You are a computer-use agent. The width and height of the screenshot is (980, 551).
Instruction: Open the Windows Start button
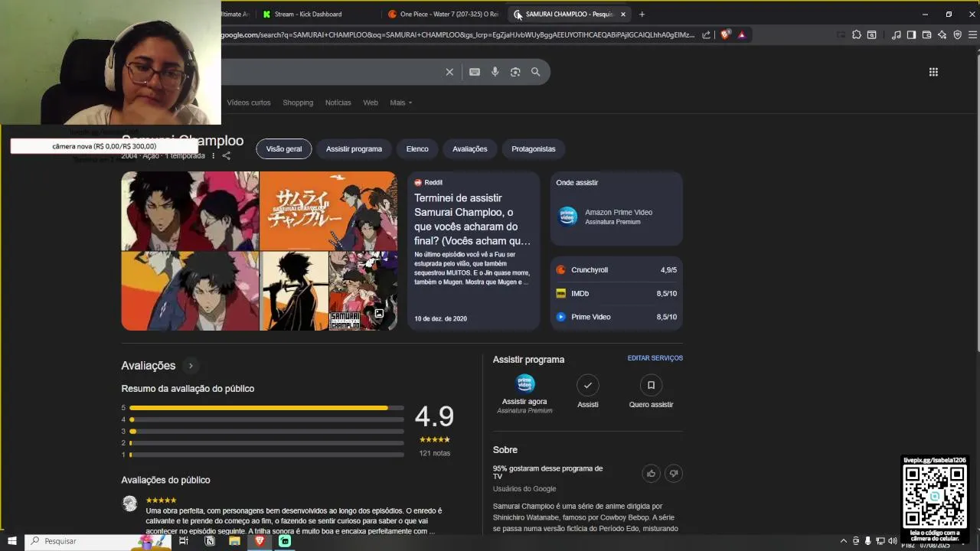(12, 541)
